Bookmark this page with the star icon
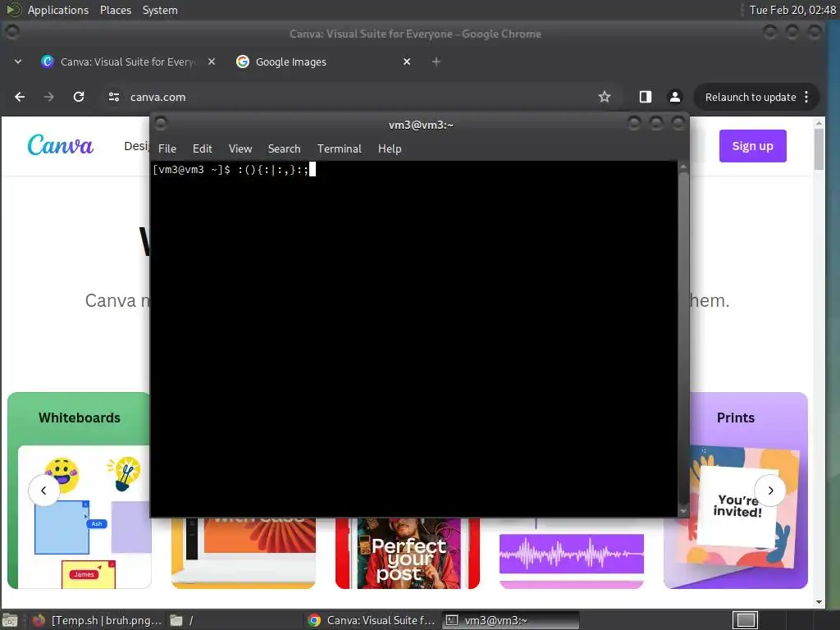The width and height of the screenshot is (840, 630). [605, 97]
